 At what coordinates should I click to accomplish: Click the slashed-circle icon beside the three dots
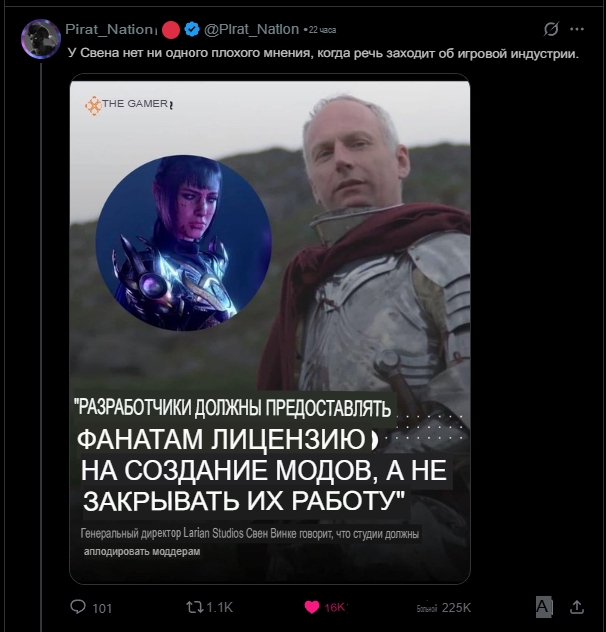click(551, 29)
